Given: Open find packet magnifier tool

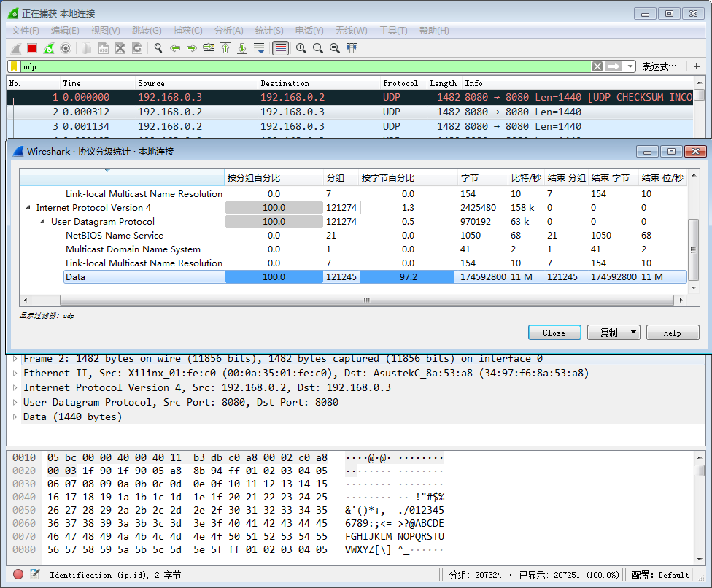Looking at the screenshot, I should click(158, 48).
